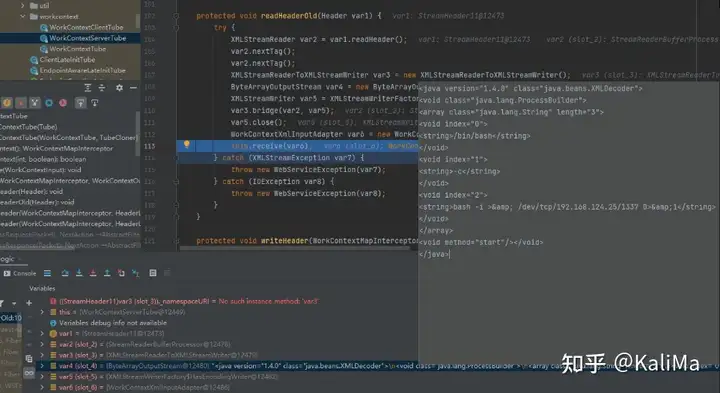Collapse the workcontext folder in project tree
Viewport: 720px width, 393px height.
[x=22, y=17]
